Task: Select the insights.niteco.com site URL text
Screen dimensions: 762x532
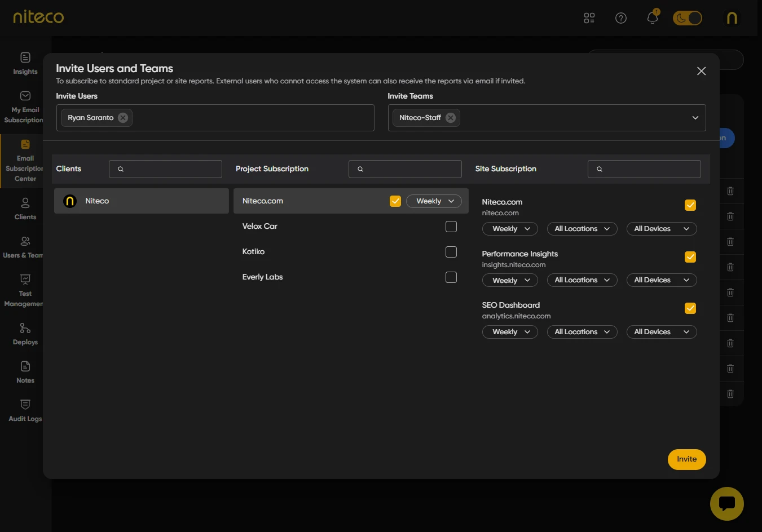Action: coord(514,265)
